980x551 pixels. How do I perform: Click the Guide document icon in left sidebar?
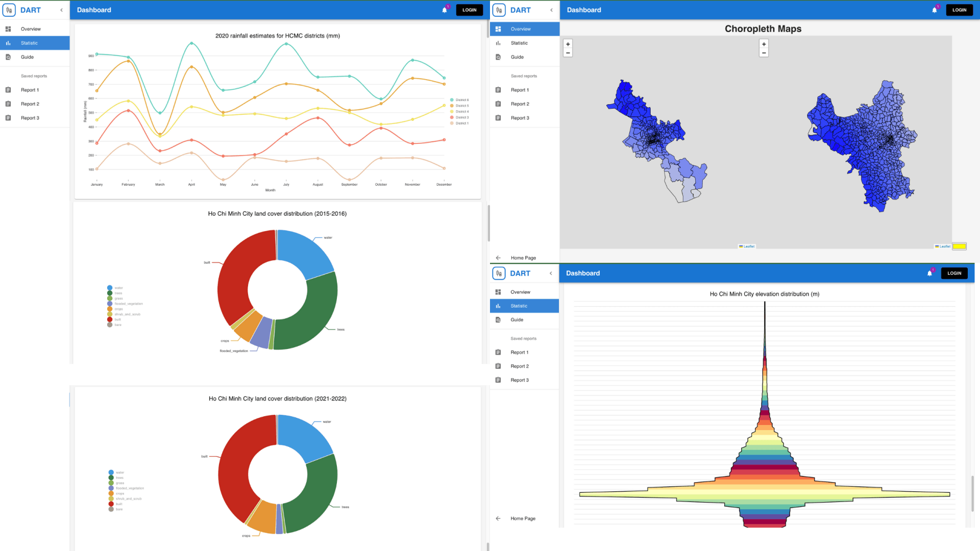pos(8,57)
